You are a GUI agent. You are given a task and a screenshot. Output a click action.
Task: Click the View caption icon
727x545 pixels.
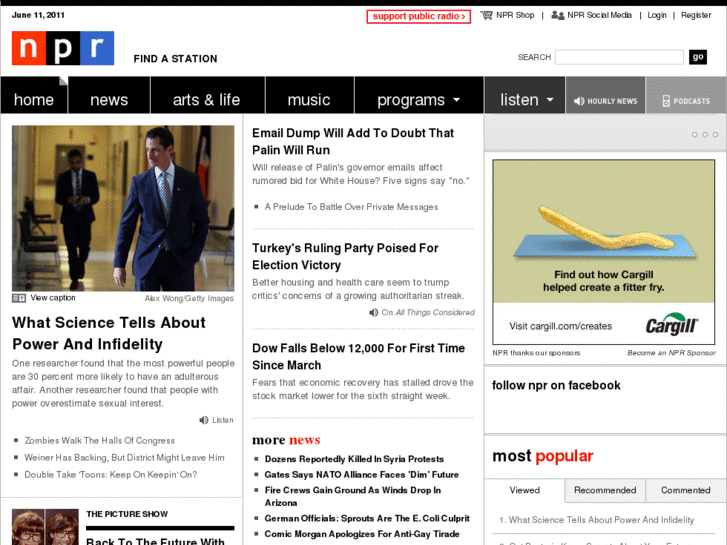pyautogui.click(x=19, y=298)
